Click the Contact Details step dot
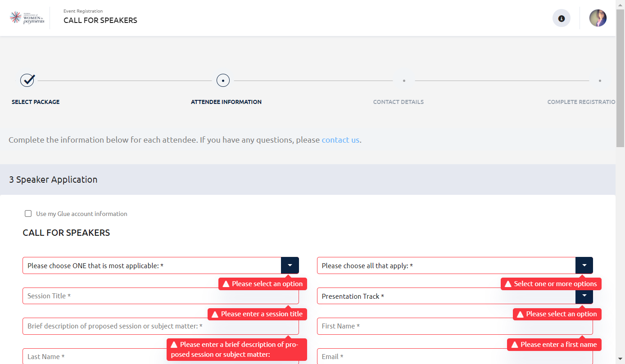This screenshot has width=625, height=364. tap(404, 81)
